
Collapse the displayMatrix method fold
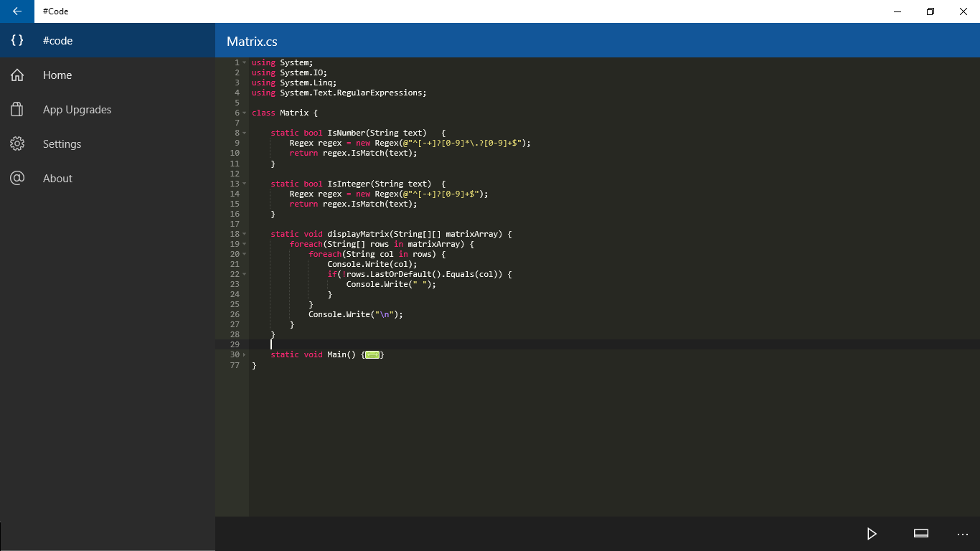click(242, 233)
